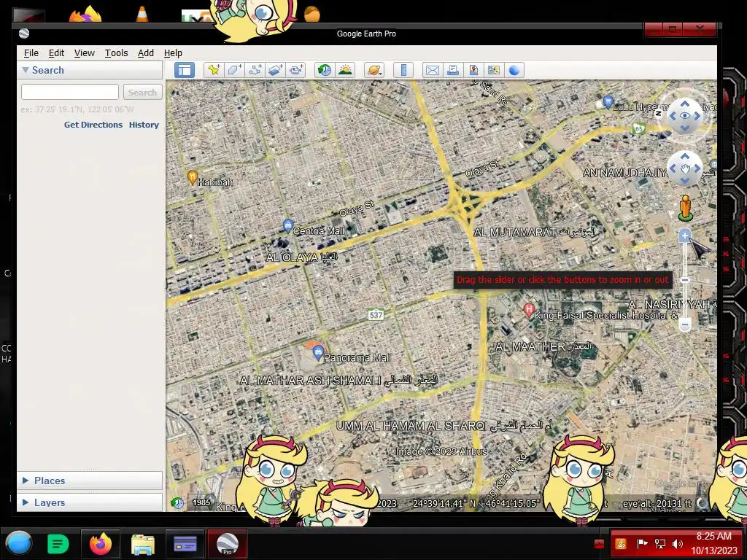Click the eye alt 20131 ft readout
The image size is (747, 560).
657,503
